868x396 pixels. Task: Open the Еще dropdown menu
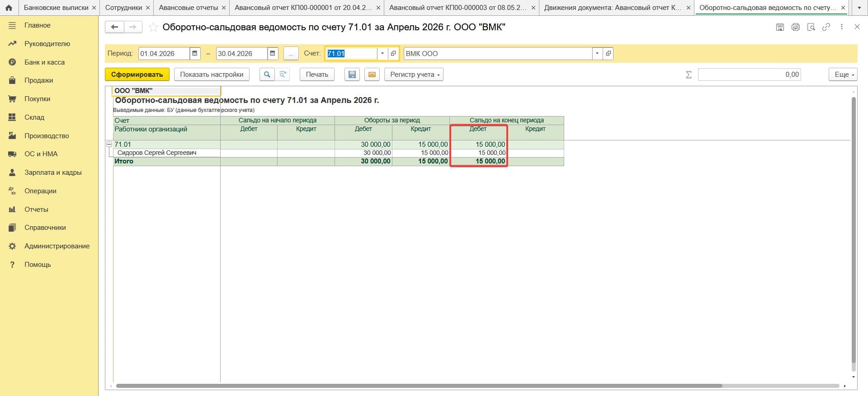[x=843, y=75]
